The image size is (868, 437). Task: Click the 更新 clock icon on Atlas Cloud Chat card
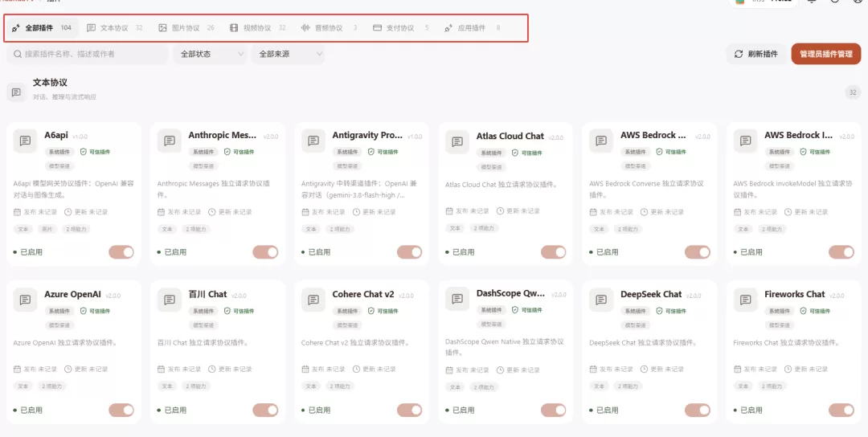pyautogui.click(x=500, y=210)
